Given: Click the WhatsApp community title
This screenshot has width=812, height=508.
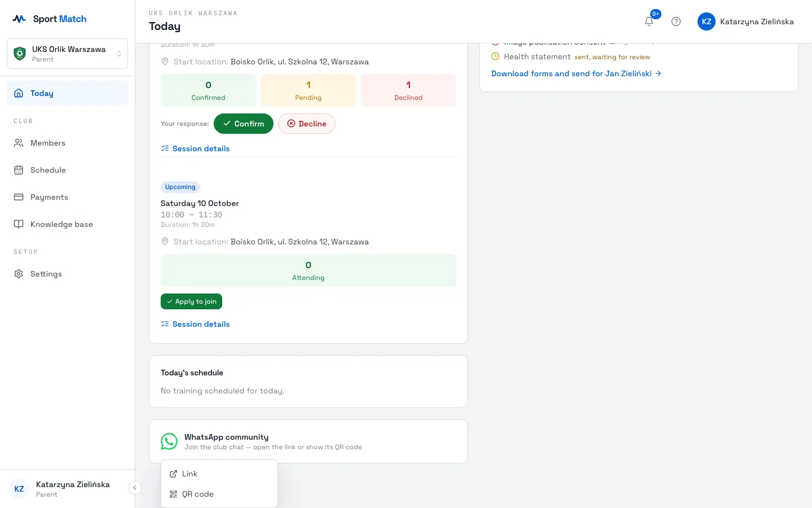Looking at the screenshot, I should (x=226, y=437).
